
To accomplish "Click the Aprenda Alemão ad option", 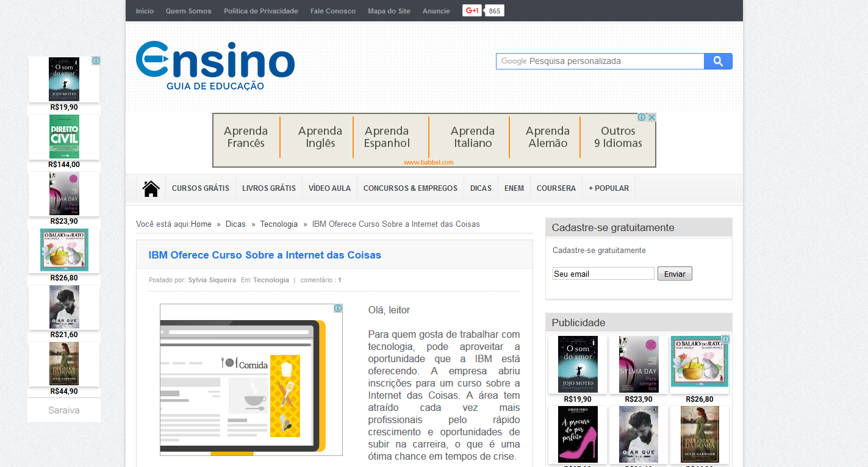I will pyautogui.click(x=548, y=137).
